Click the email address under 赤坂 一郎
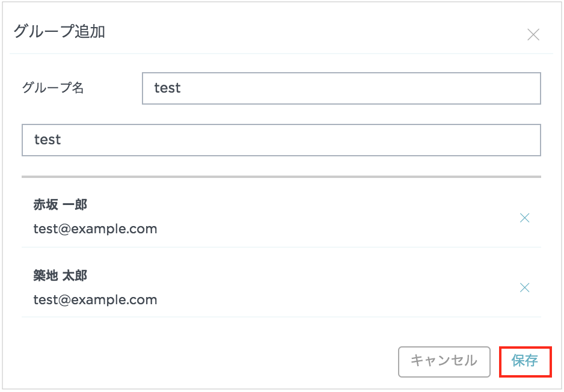Image resolution: width=564 pixels, height=392 pixels. pos(95,229)
